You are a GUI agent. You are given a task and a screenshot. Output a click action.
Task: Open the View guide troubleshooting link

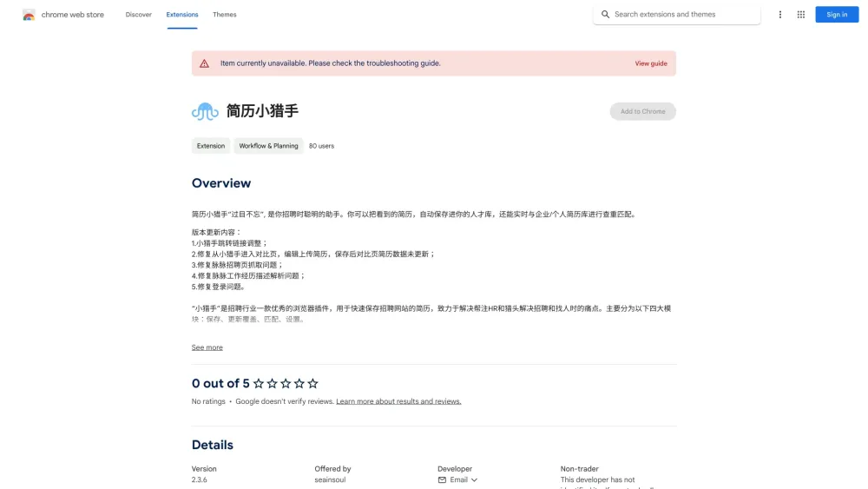click(x=650, y=63)
